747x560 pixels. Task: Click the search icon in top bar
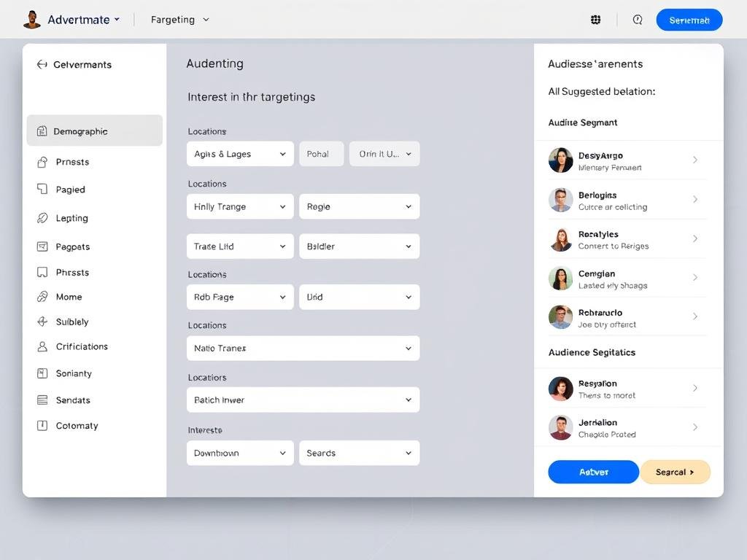[638, 20]
